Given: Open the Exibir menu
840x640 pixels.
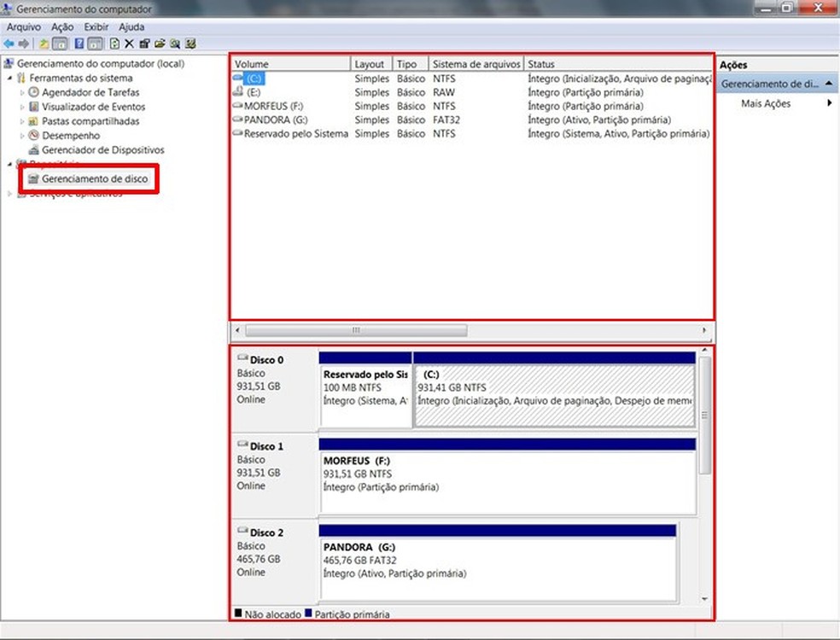Looking at the screenshot, I should click(96, 26).
